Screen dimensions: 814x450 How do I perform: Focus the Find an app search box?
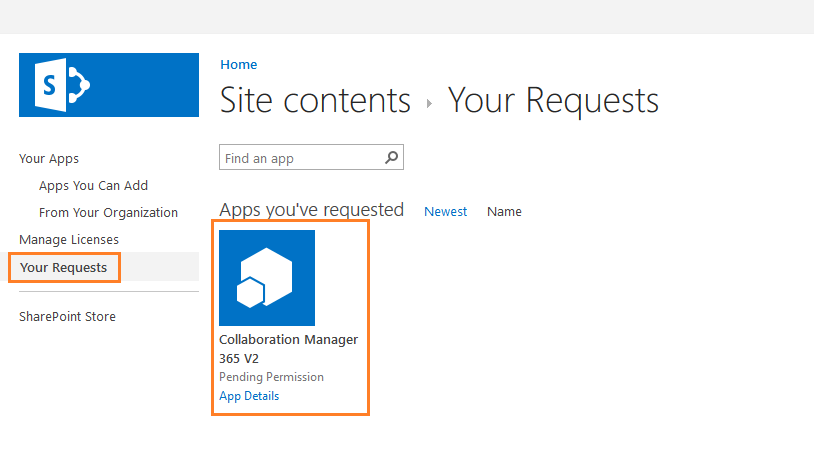tap(300, 158)
